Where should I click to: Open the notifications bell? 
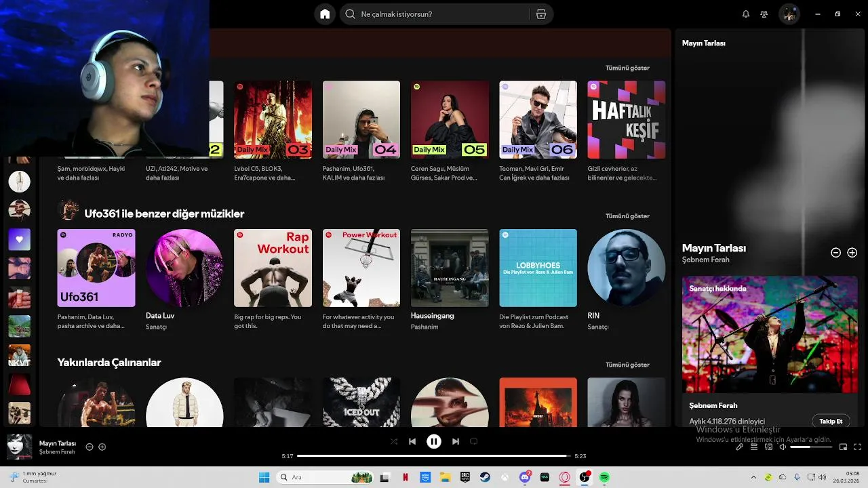746,14
